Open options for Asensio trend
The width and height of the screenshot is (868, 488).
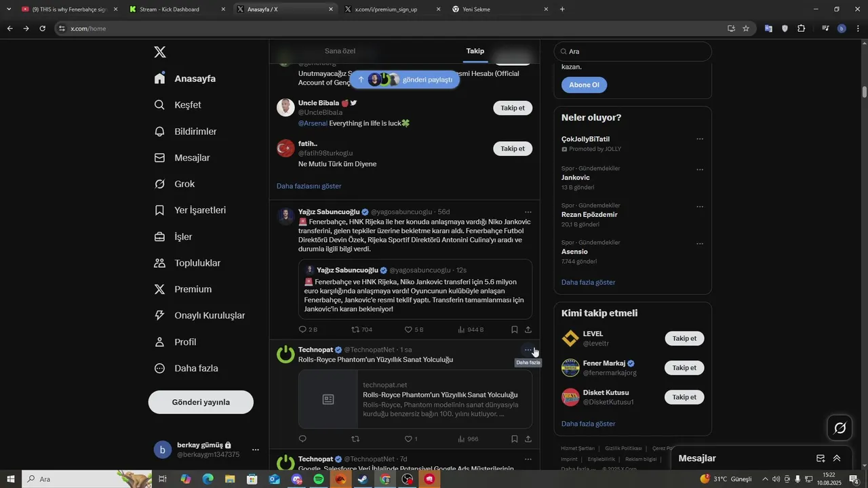click(700, 243)
